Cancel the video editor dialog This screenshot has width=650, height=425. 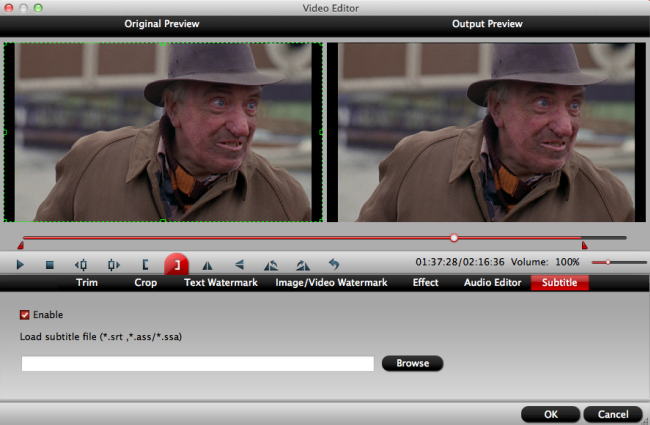613,414
